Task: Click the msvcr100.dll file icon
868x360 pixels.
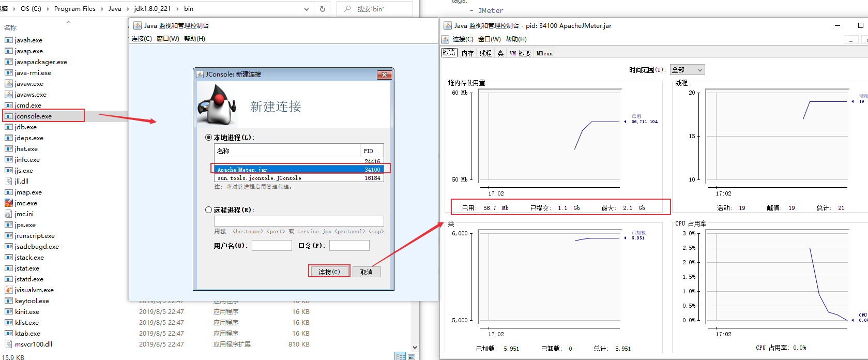Action: click(9, 344)
